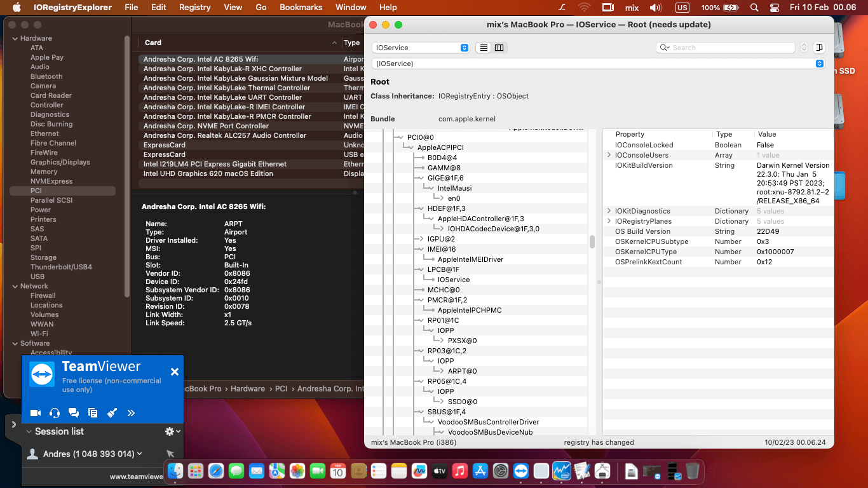Expand more TeamViewer actions double-chevron
The image size is (868, 488).
coord(131,413)
